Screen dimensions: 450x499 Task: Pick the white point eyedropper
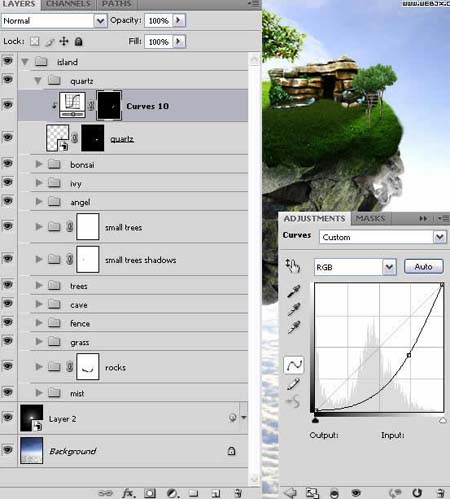click(x=293, y=327)
